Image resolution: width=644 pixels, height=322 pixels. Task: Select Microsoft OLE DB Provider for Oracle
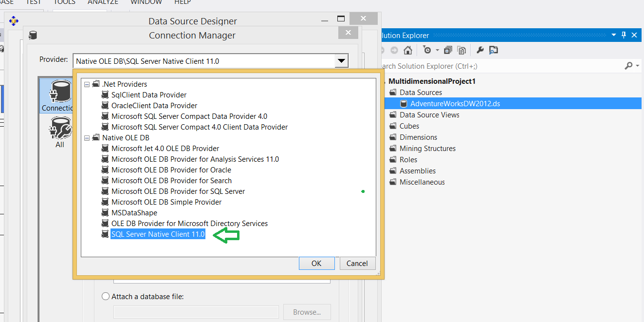tap(171, 170)
